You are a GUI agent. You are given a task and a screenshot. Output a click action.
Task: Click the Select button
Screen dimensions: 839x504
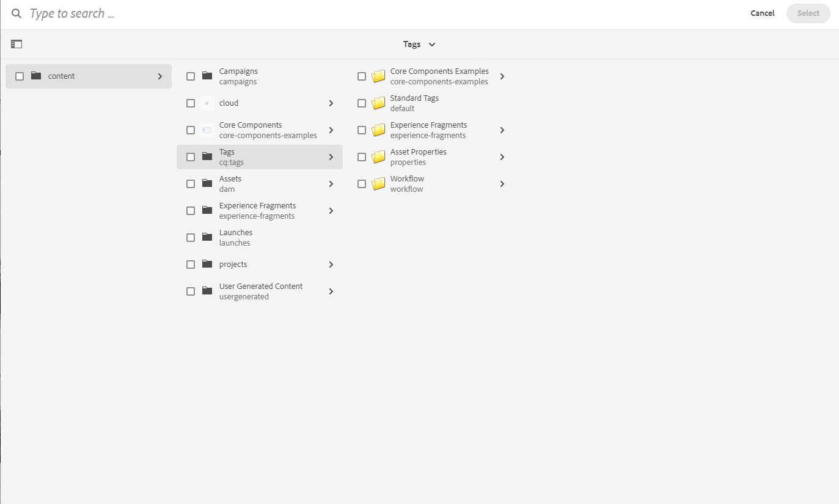tap(808, 13)
